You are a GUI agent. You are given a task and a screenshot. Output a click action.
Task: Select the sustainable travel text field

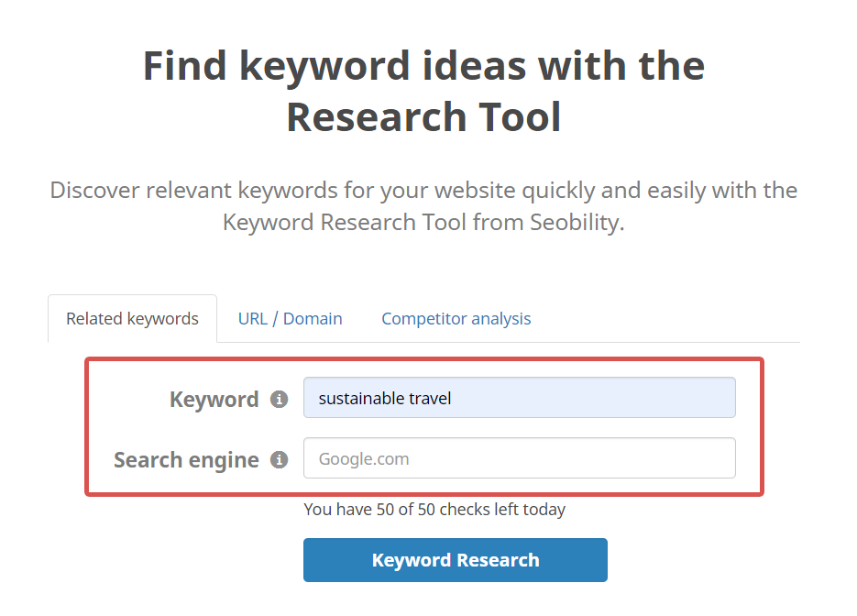point(519,397)
